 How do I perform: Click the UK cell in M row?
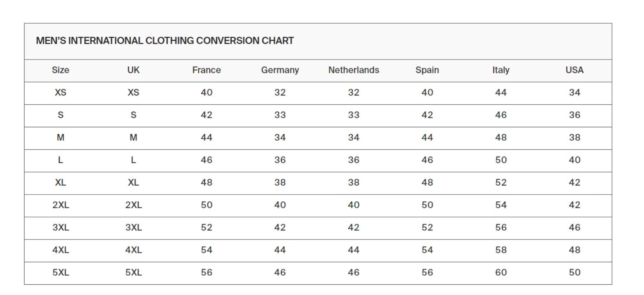[x=133, y=138]
